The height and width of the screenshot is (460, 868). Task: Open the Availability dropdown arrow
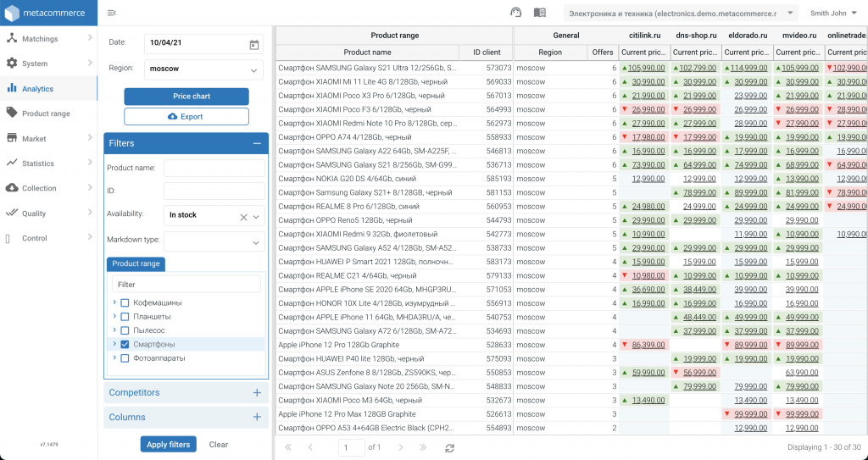pos(256,217)
